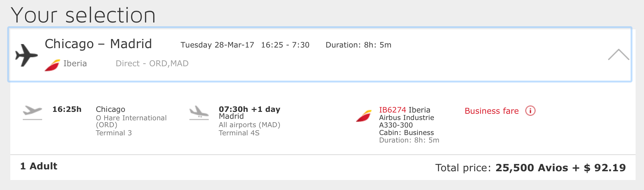Click the Business fare link

click(x=491, y=111)
